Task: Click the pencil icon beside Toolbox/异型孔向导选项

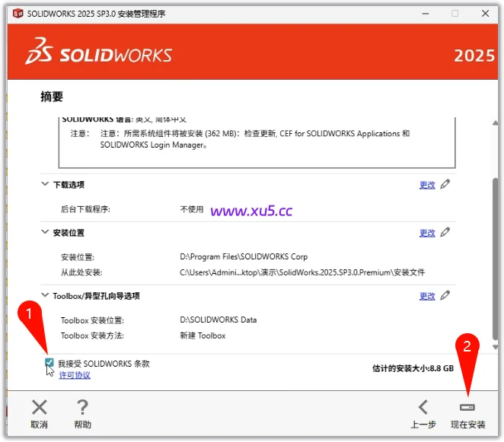Action: (x=445, y=295)
